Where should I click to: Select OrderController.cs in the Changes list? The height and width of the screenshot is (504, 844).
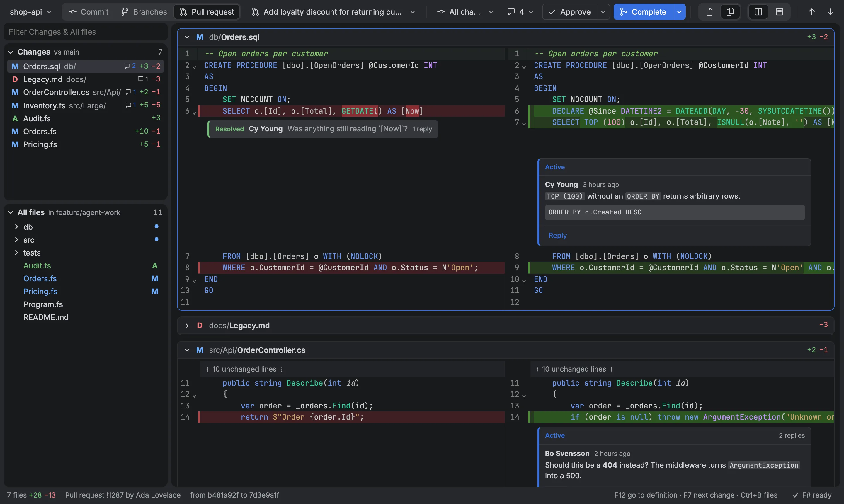pyautogui.click(x=86, y=92)
